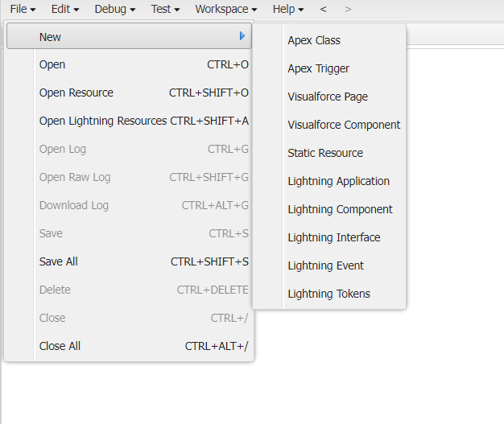Open the Edit dropdown menu
The height and width of the screenshot is (424, 504).
[65, 9]
